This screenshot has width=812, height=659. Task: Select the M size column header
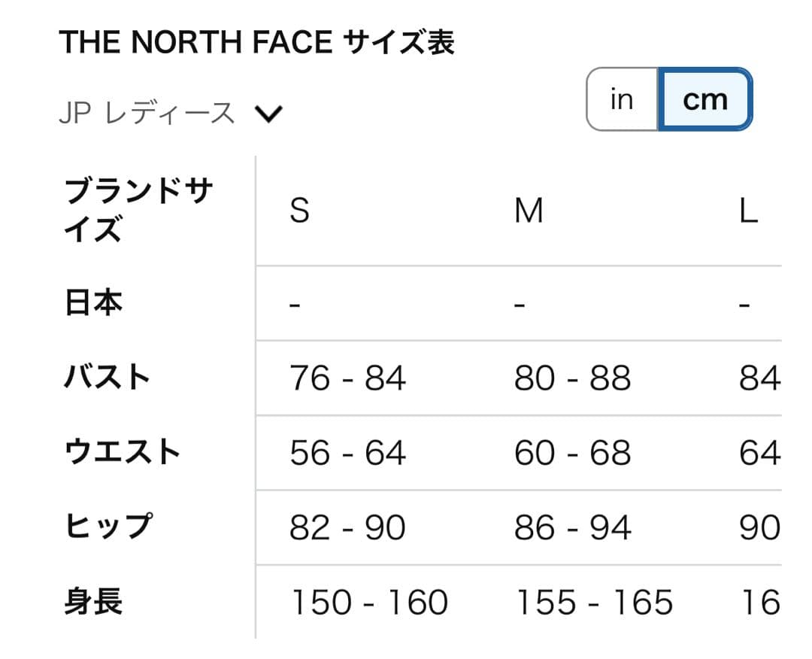tap(529, 211)
